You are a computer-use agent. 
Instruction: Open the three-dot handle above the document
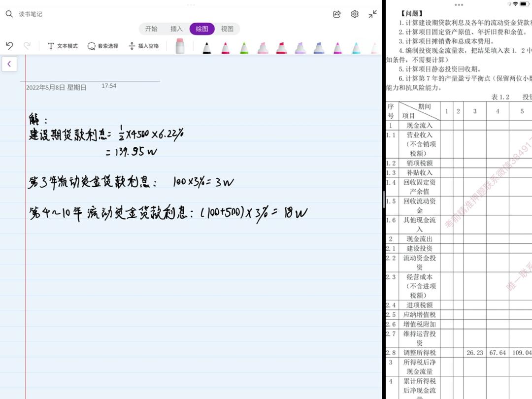191,5
